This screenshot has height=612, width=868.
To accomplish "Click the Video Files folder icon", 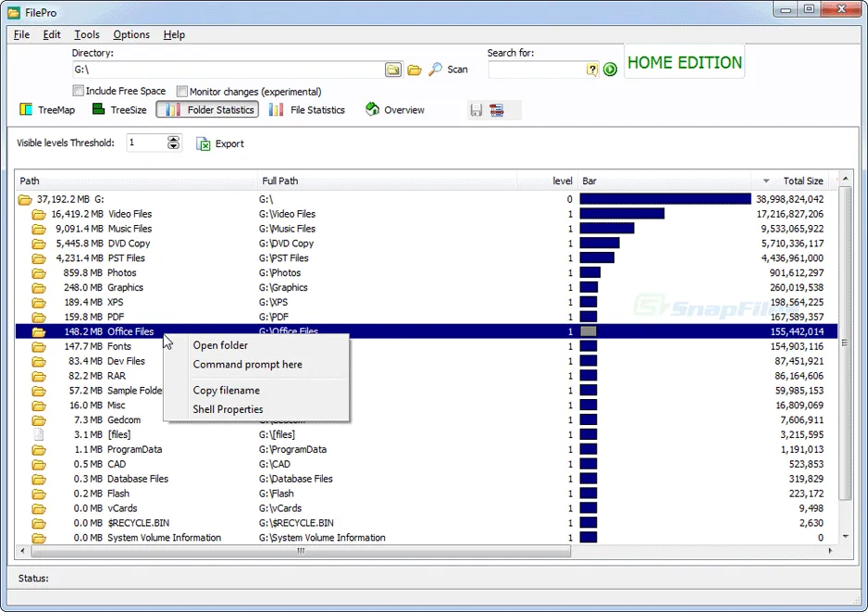I will pos(38,214).
